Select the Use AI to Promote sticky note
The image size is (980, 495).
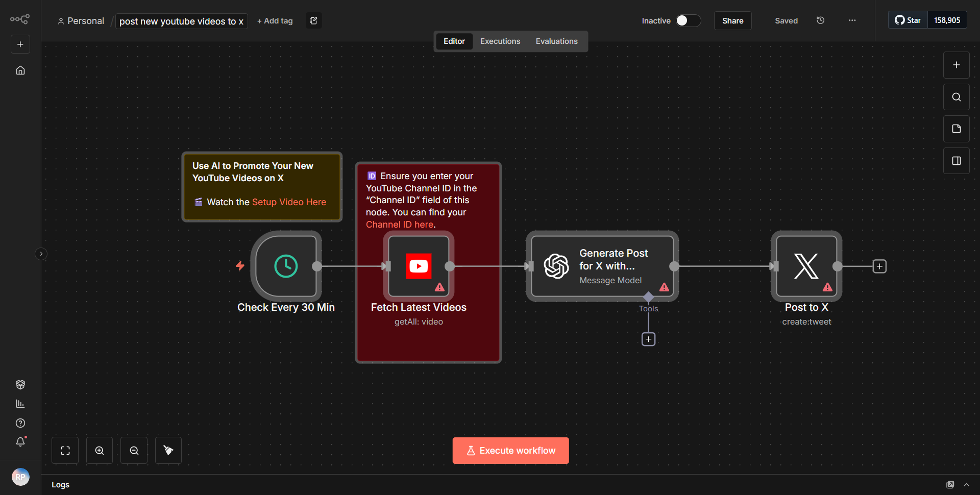click(x=262, y=187)
